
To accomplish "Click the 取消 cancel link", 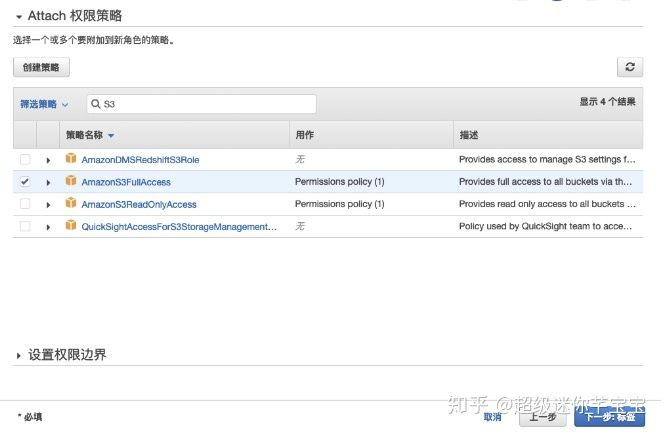I will tap(492, 417).
